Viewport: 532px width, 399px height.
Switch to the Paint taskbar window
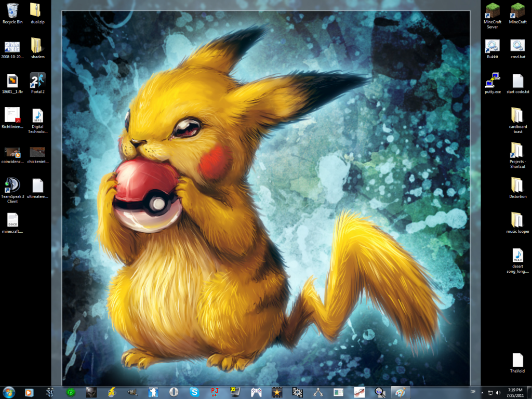point(401,393)
